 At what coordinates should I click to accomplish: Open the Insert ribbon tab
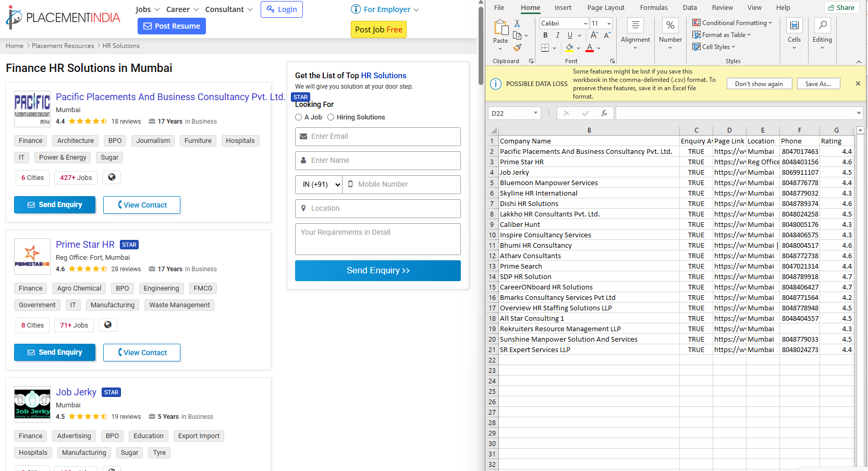point(563,7)
